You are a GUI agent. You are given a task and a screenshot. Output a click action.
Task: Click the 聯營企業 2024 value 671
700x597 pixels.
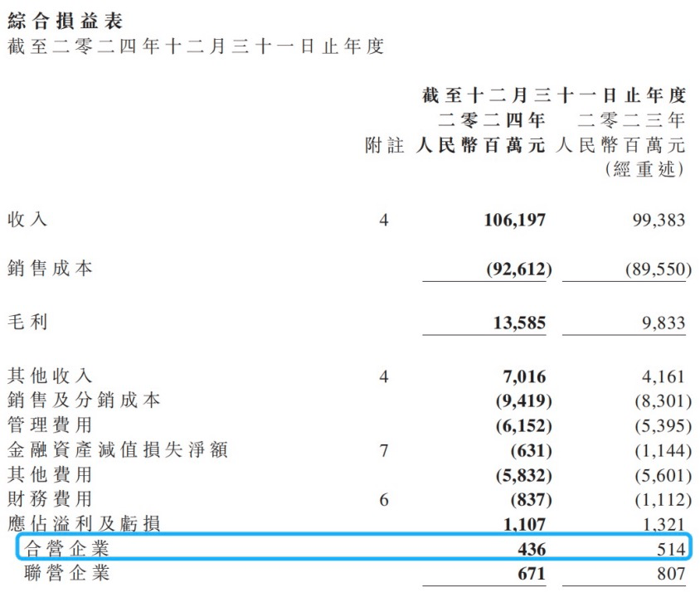[531, 574]
